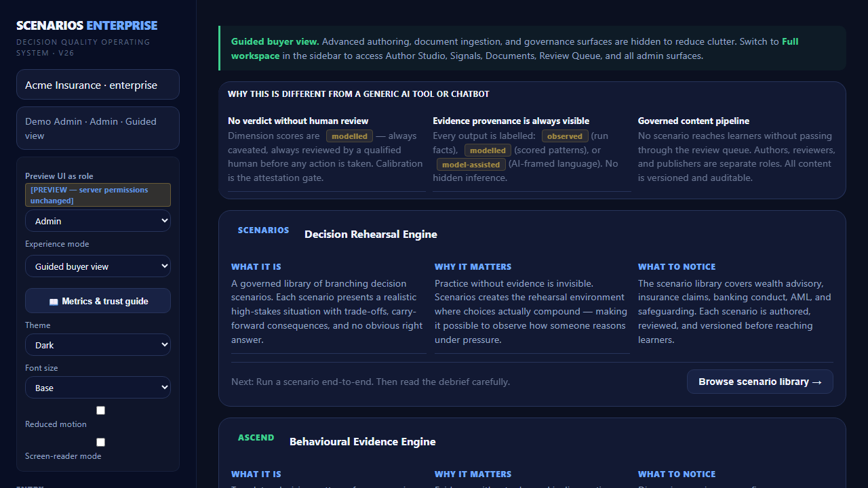Click the ASCEND badge on Behavioural Evidence Engine

click(x=256, y=438)
